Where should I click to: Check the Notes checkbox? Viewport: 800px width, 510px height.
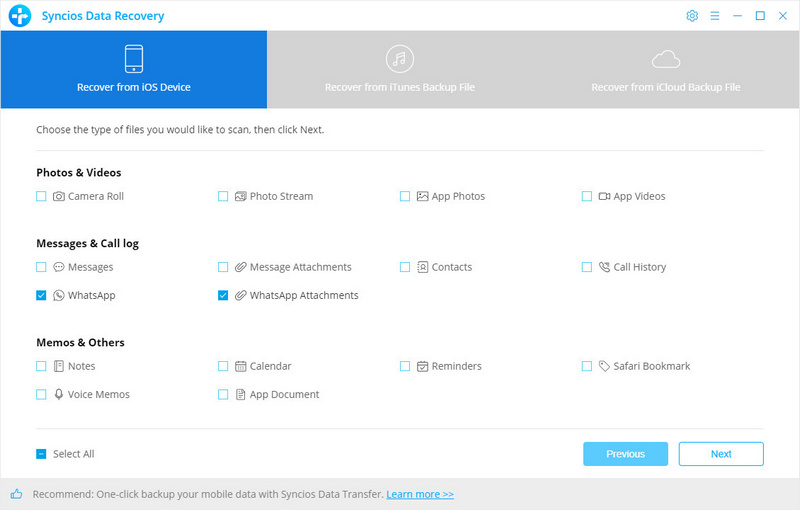pos(41,366)
